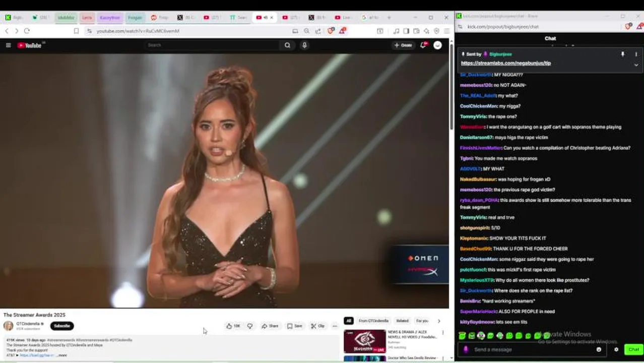The width and height of the screenshot is (644, 363).
Task: Open Kick chat settings gear
Action: tap(616, 349)
